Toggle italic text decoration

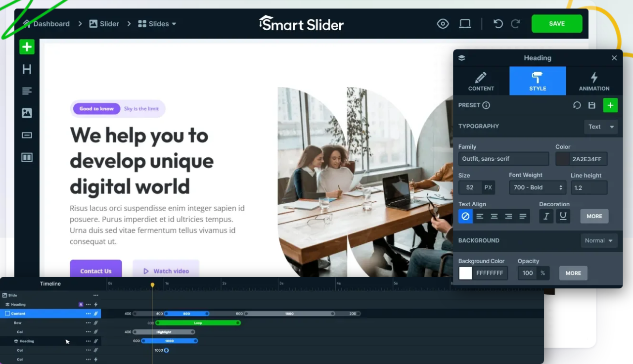[x=546, y=216]
